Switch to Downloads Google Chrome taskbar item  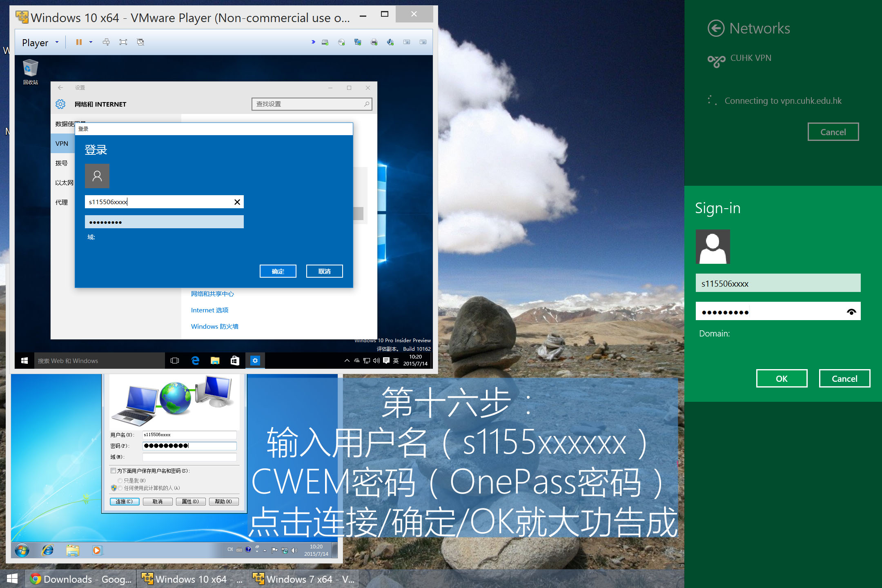coord(81,579)
